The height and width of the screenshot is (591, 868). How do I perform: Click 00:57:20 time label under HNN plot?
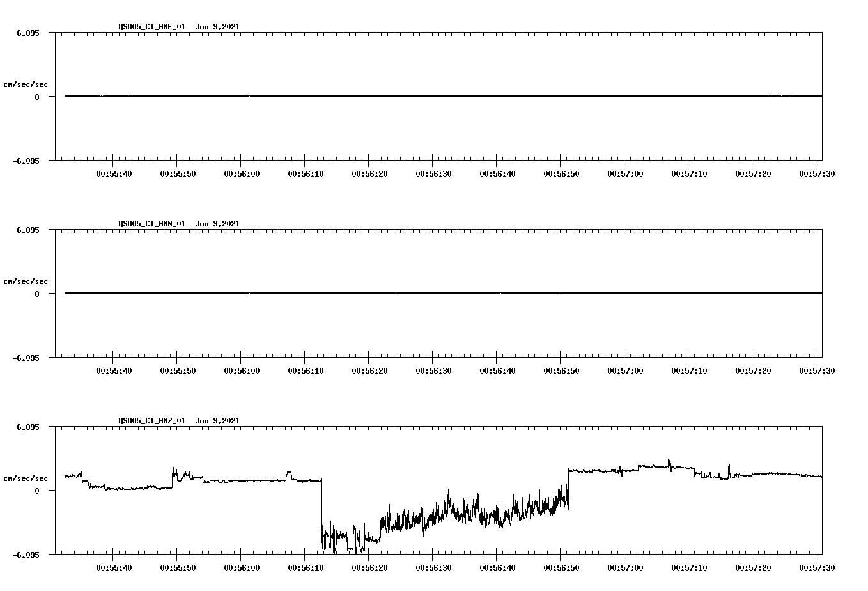point(753,371)
